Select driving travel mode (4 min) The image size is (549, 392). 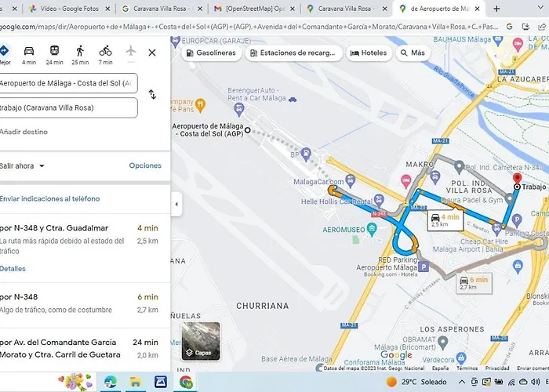(29, 56)
